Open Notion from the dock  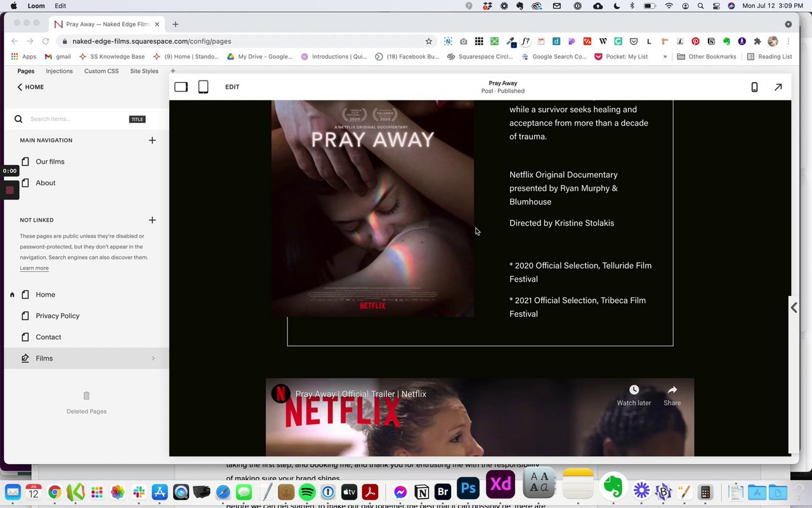pos(421,492)
